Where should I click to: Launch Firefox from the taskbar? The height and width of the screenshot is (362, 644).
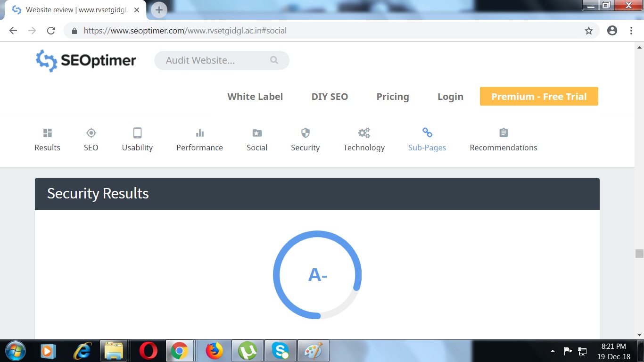[x=214, y=351]
